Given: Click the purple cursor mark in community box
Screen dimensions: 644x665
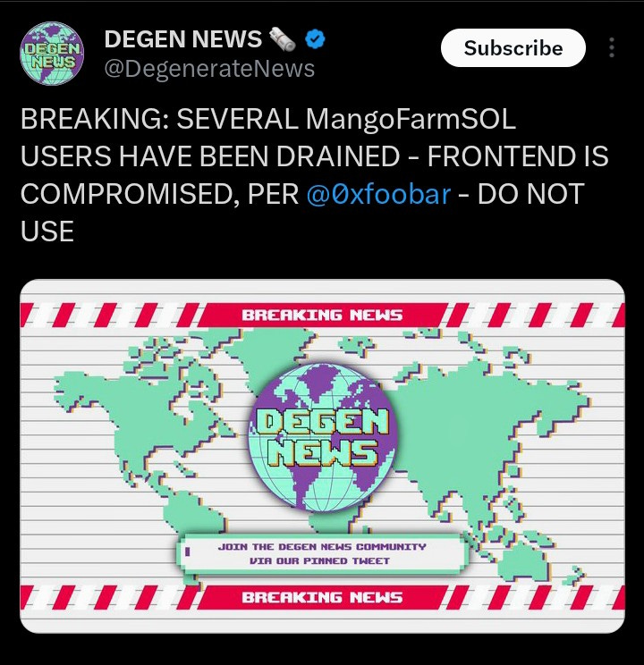Looking at the screenshot, I should tap(187, 551).
